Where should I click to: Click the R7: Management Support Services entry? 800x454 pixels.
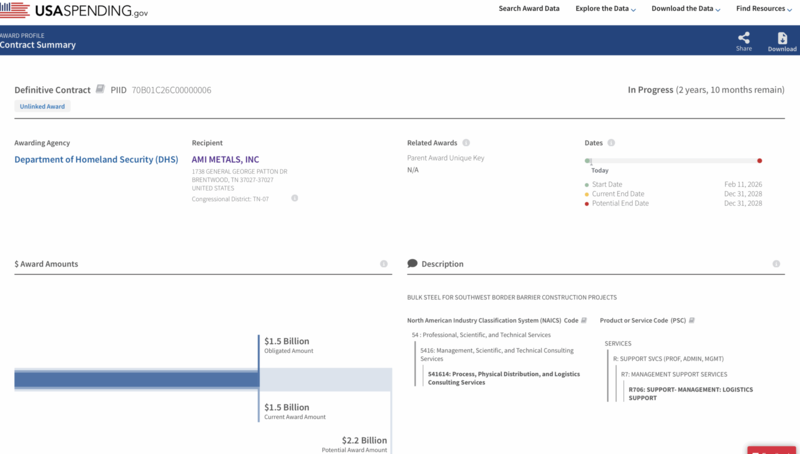point(674,374)
